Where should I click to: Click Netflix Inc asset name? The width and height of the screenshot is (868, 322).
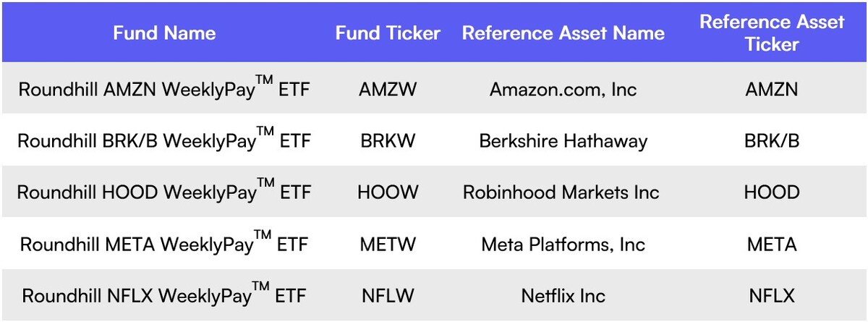coord(563,296)
